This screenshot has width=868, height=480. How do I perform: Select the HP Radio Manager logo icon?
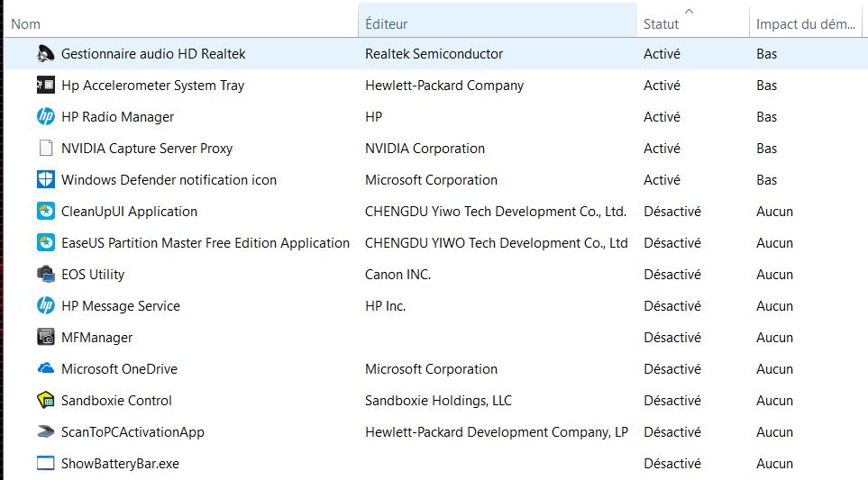click(x=46, y=117)
